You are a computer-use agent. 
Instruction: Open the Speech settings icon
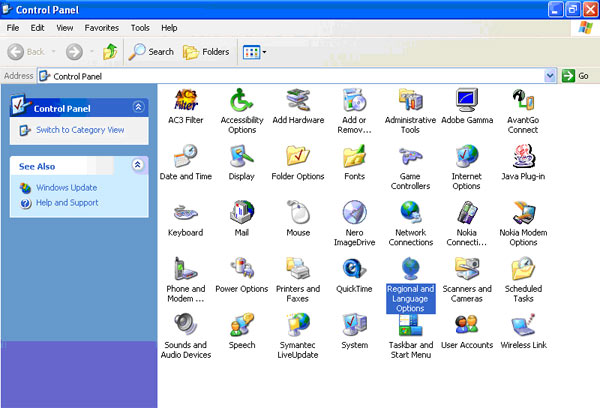click(x=241, y=325)
